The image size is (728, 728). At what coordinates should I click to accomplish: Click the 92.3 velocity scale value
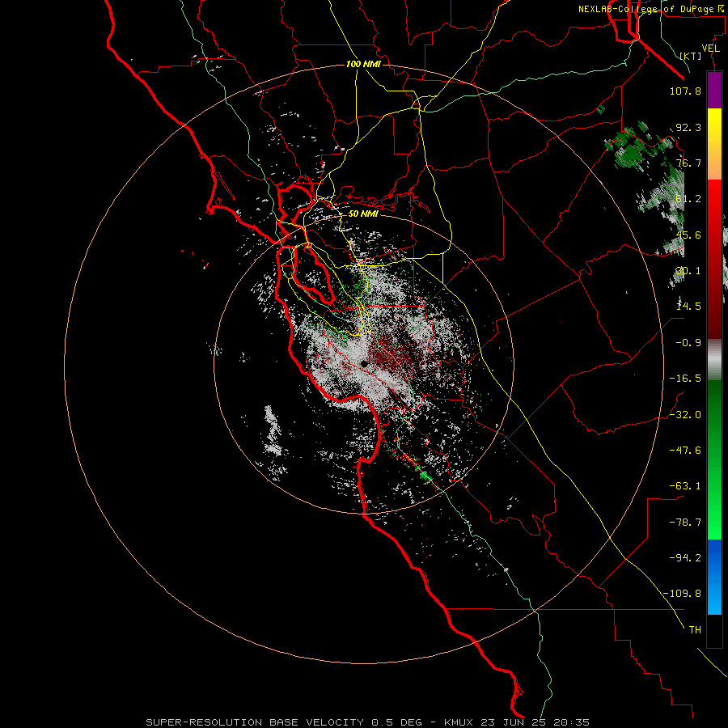tap(688, 127)
